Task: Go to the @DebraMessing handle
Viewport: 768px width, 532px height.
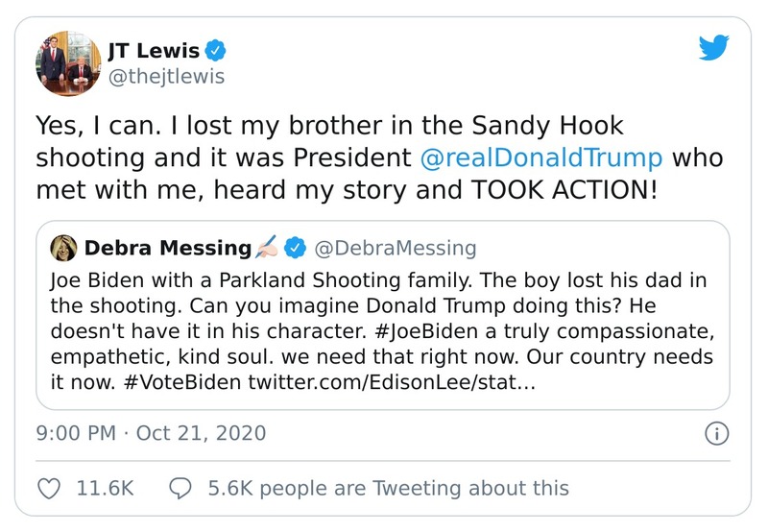Action: pos(396,249)
